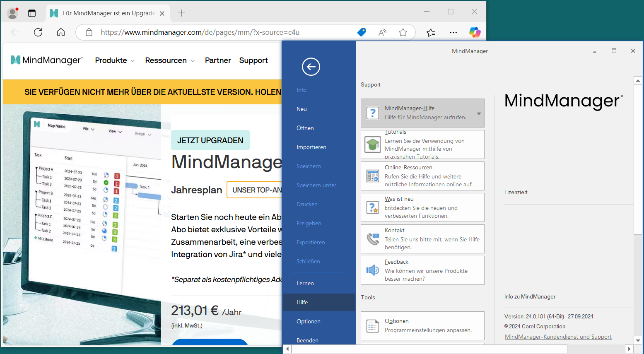This screenshot has height=354, width=644.
Task: Click the 213,01 € price text
Action: 195,311
